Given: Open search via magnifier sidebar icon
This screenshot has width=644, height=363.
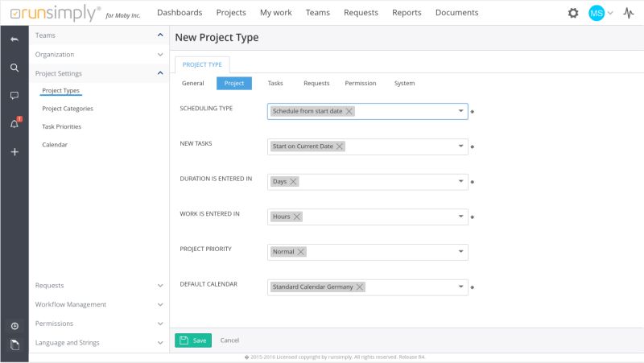Looking at the screenshot, I should (x=14, y=68).
